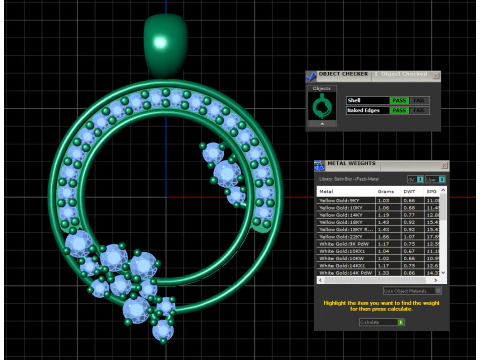The image size is (480, 360).
Task: Click the Grams column header
Action: click(388, 192)
